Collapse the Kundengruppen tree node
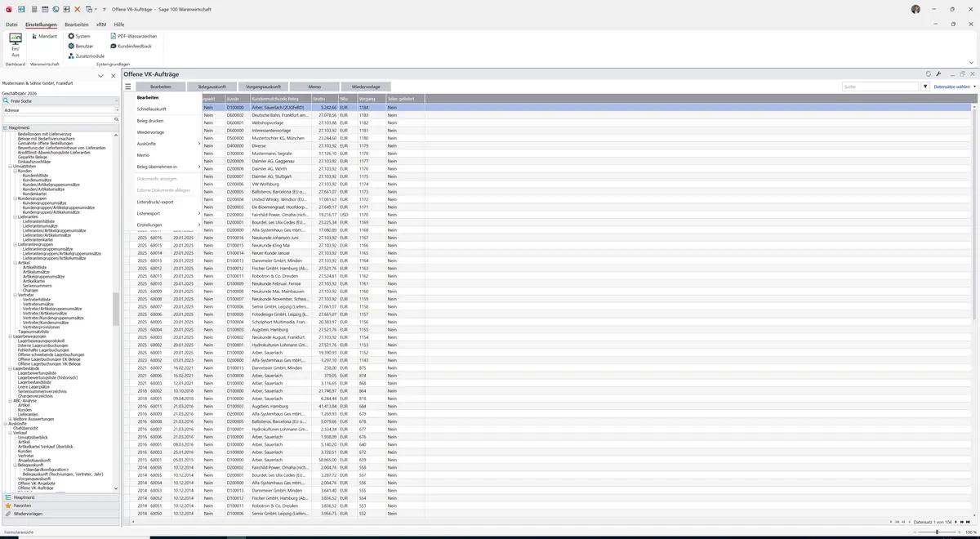Screen dimensions: 980x539 (15, 198)
